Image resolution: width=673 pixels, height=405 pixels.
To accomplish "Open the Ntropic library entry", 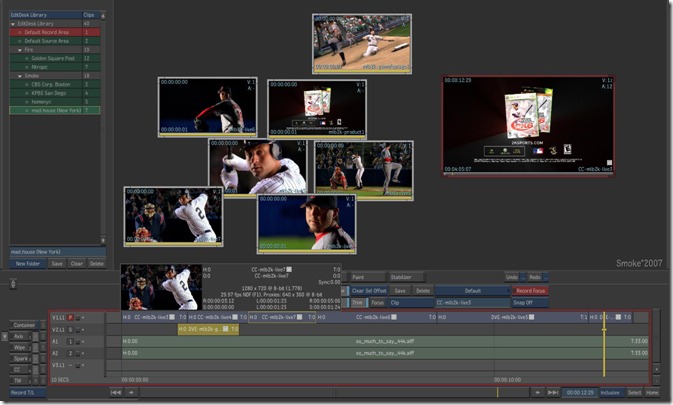I will 55,67.
